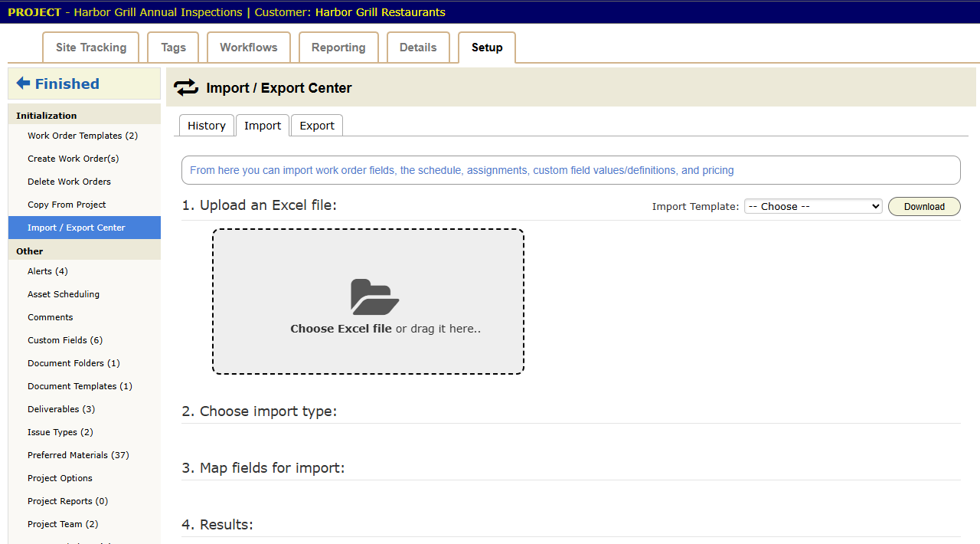Open Document Templates (1)
Image resolution: width=980 pixels, height=544 pixels.
coord(84,386)
